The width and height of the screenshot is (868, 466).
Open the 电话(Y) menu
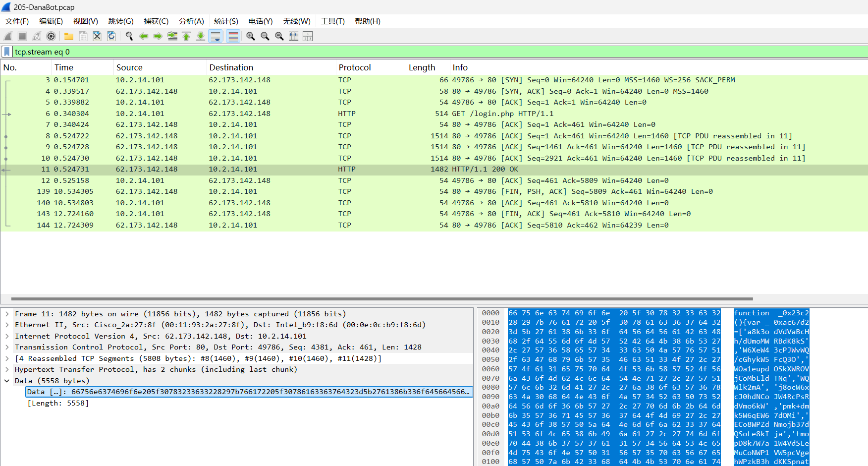[261, 21]
